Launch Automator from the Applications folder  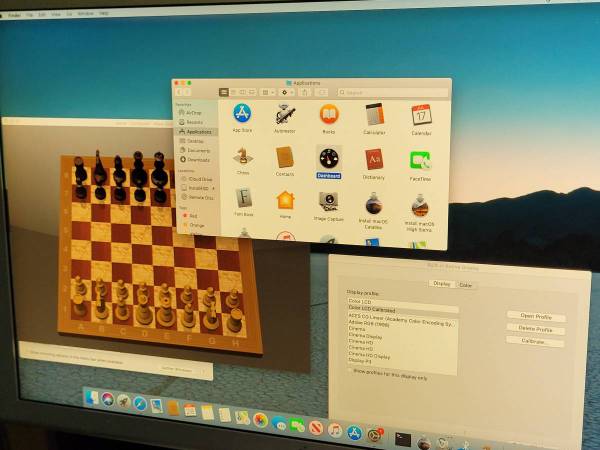(x=285, y=114)
